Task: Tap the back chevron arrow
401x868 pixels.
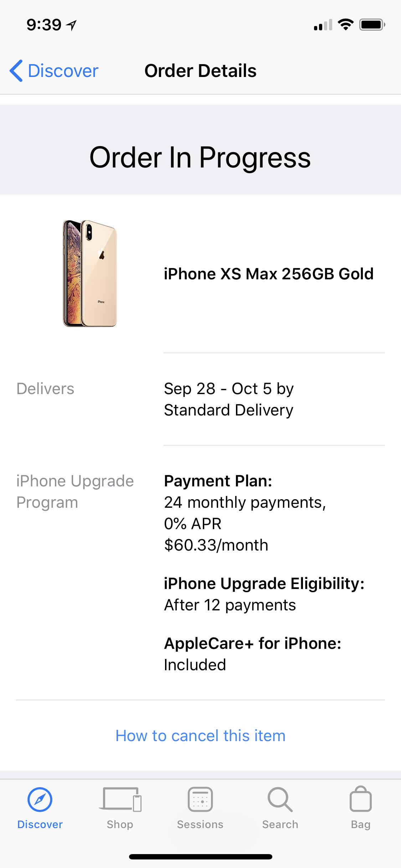Action: (16, 71)
